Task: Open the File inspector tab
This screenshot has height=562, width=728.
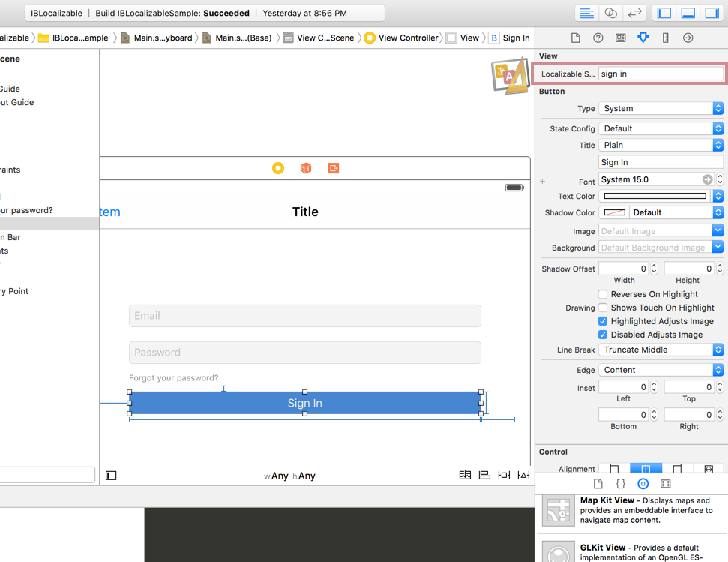Action: (575, 38)
